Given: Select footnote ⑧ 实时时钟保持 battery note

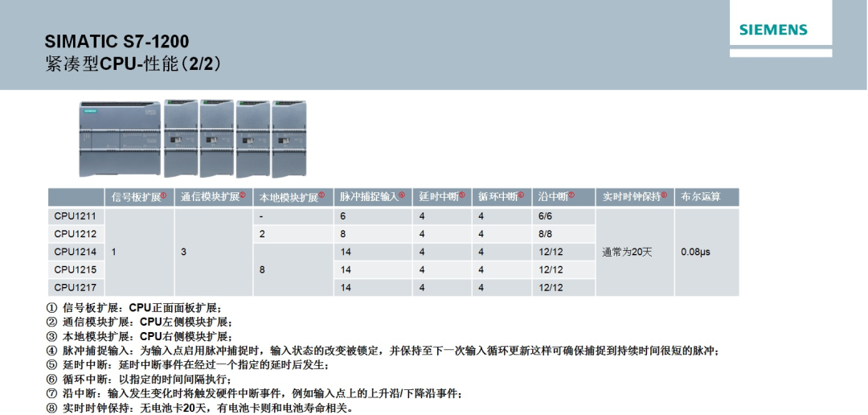Looking at the screenshot, I should (202, 409).
